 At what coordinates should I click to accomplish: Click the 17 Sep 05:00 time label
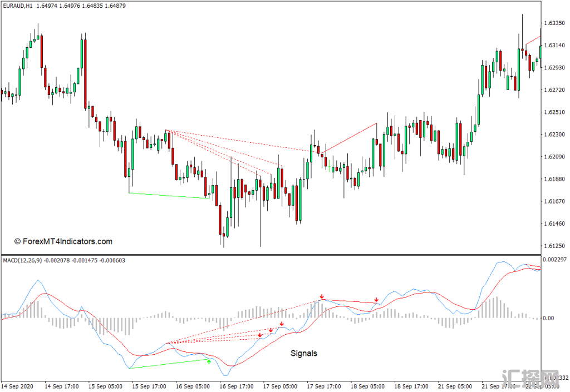pyautogui.click(x=280, y=386)
